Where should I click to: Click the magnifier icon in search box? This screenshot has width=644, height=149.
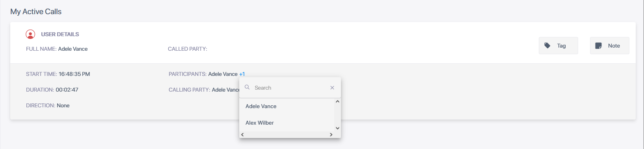(247, 87)
